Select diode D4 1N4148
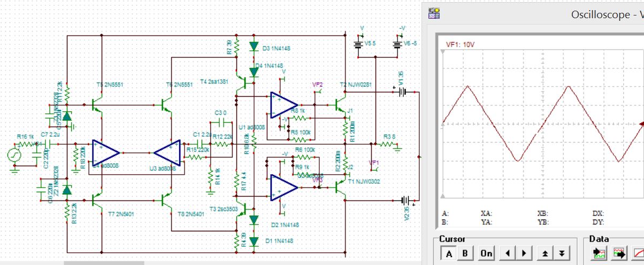This screenshot has width=644, height=265. pos(254,72)
